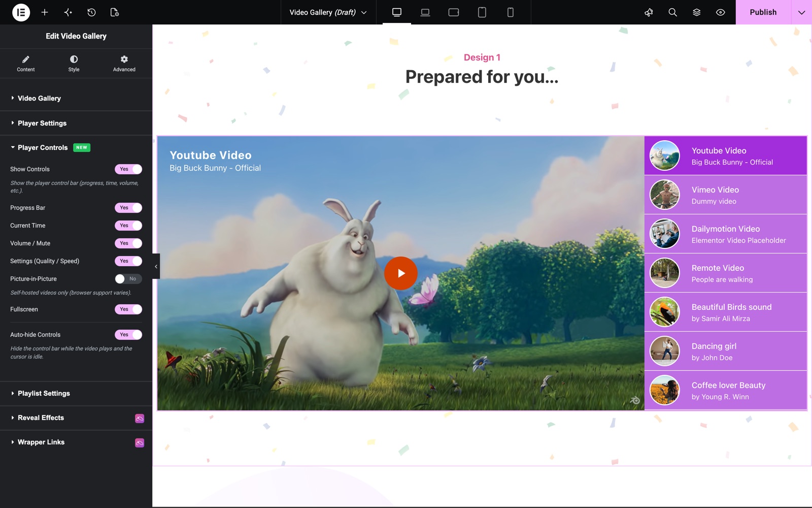The width and height of the screenshot is (812, 508).
Task: Open the What's New megaphone icon
Action: click(649, 12)
